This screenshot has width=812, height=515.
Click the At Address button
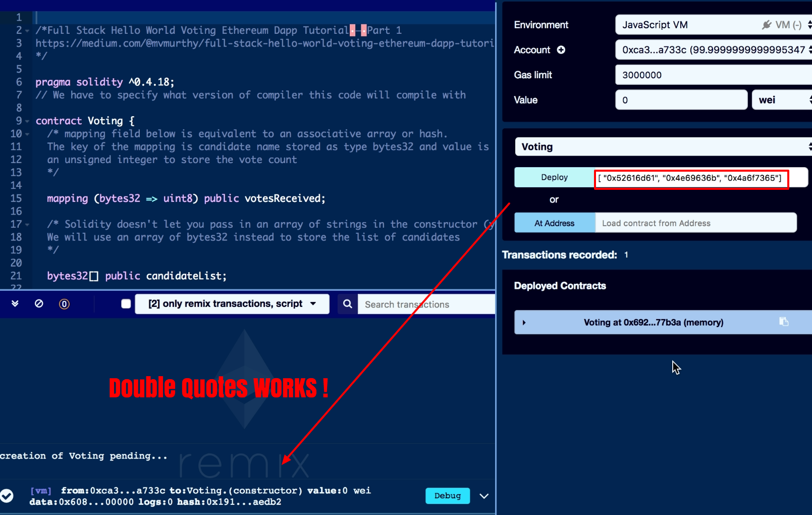pyautogui.click(x=554, y=223)
